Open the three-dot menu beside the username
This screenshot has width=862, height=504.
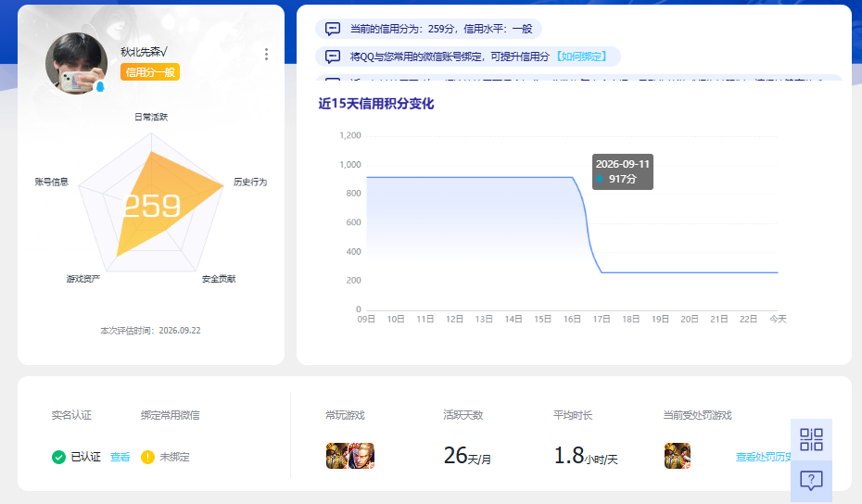266,54
